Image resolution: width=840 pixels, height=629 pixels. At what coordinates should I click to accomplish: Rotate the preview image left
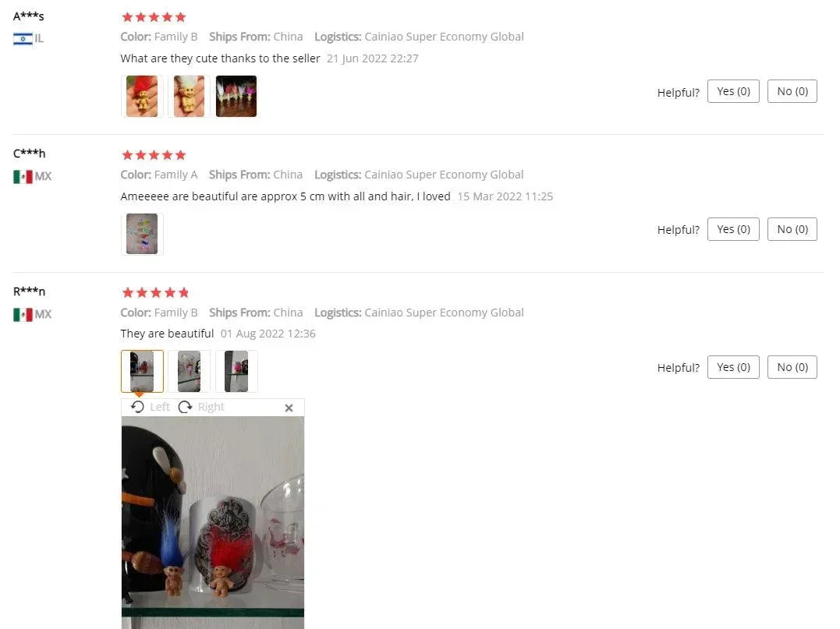(150, 407)
